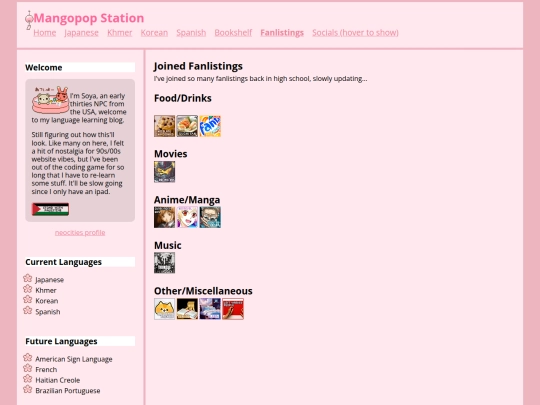
Task: Click the "Spanish" entry under Current Languages
Action: (x=48, y=312)
